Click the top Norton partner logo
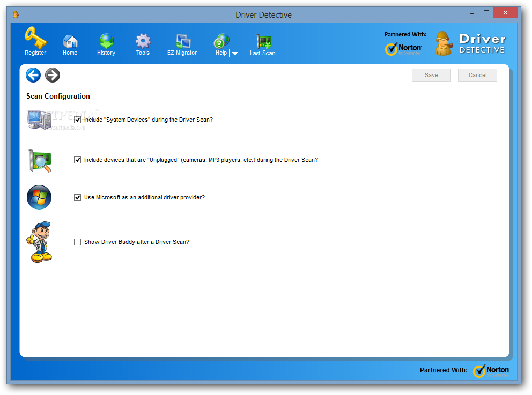The width and height of the screenshot is (532, 395). [x=403, y=49]
